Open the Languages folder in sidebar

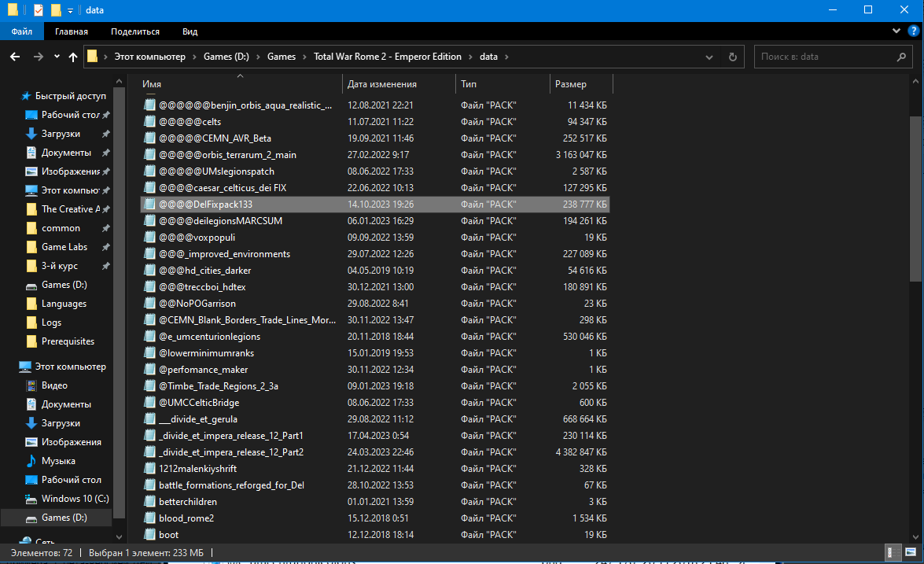point(63,303)
